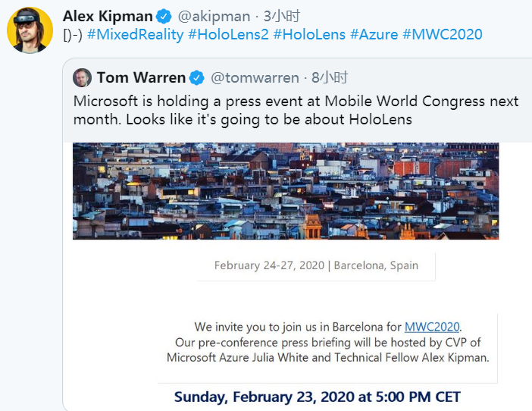
Task: Click the Sunday, February 23 event time text
Action: point(317,397)
